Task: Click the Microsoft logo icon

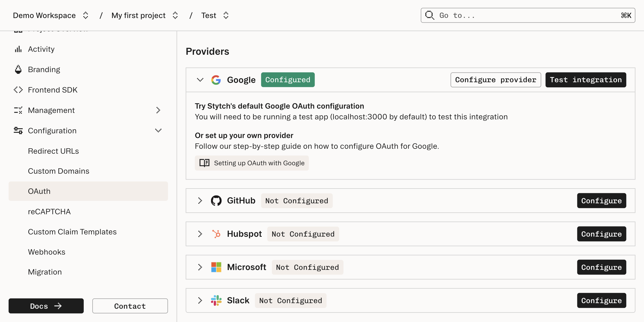Action: pos(216,267)
